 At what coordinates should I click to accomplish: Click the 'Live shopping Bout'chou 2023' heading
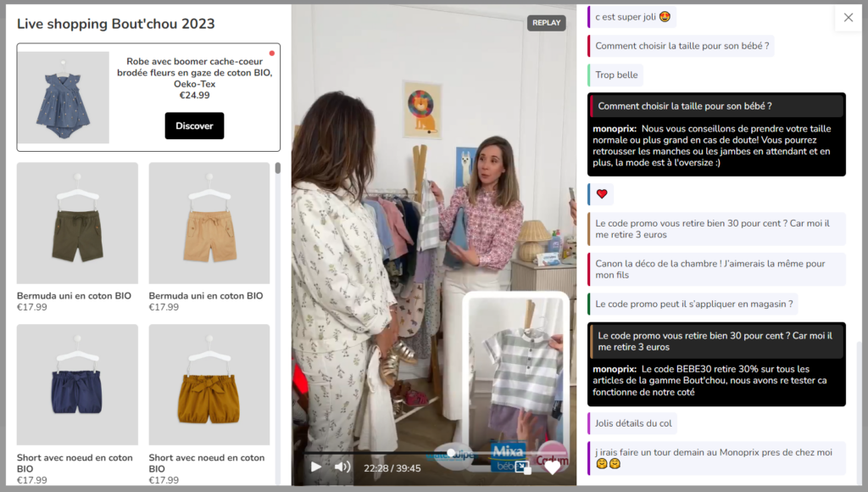point(115,24)
